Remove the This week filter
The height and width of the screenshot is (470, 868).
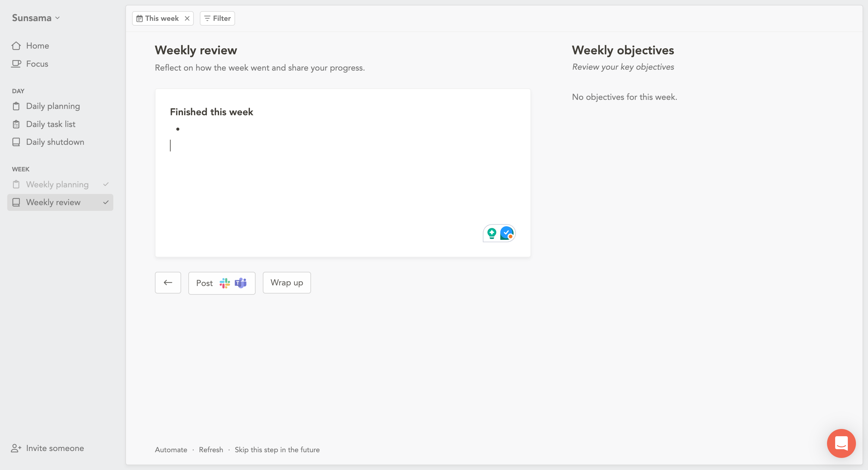[187, 18]
